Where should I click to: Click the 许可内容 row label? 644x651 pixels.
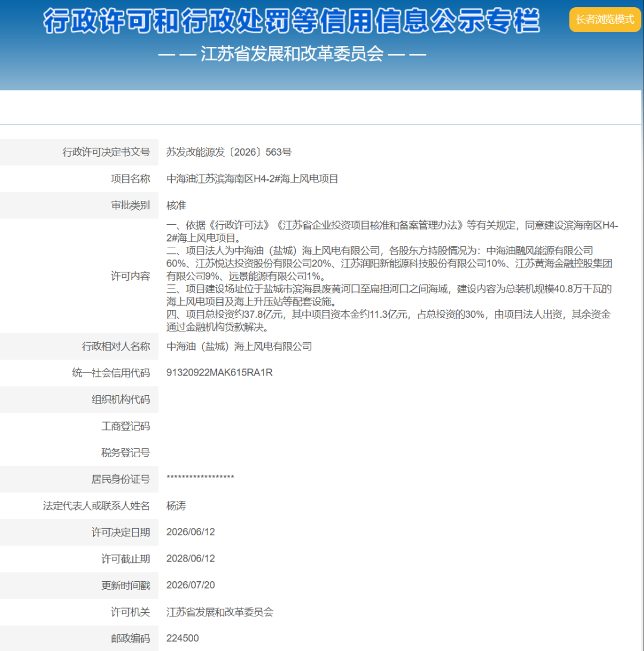(130, 276)
